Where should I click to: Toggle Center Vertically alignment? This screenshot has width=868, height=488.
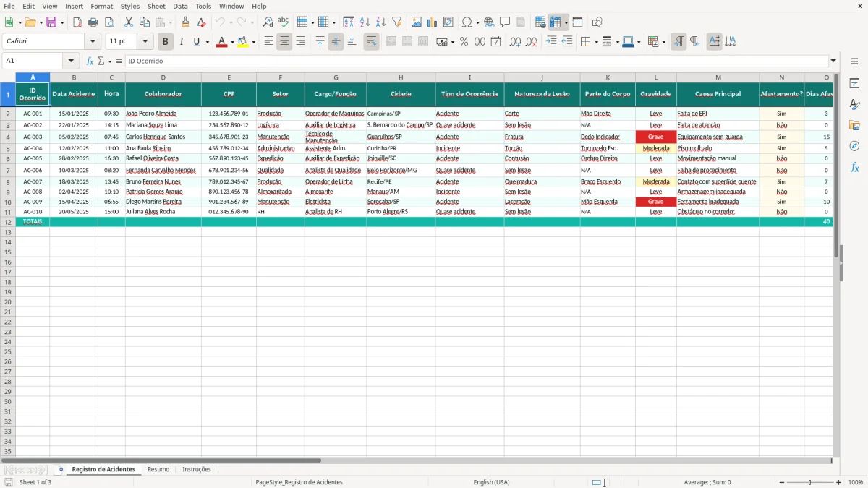click(x=336, y=42)
